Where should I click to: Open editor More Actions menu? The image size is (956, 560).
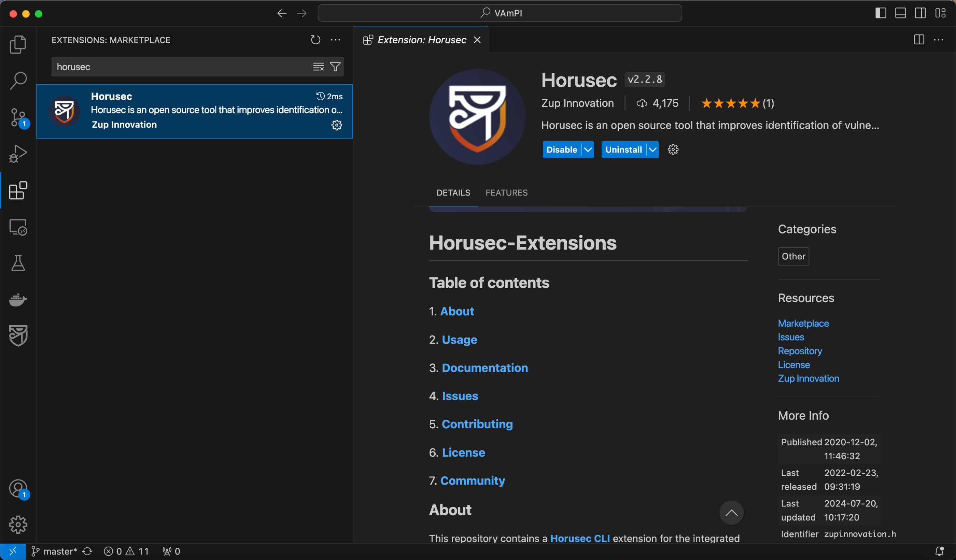tap(939, 40)
